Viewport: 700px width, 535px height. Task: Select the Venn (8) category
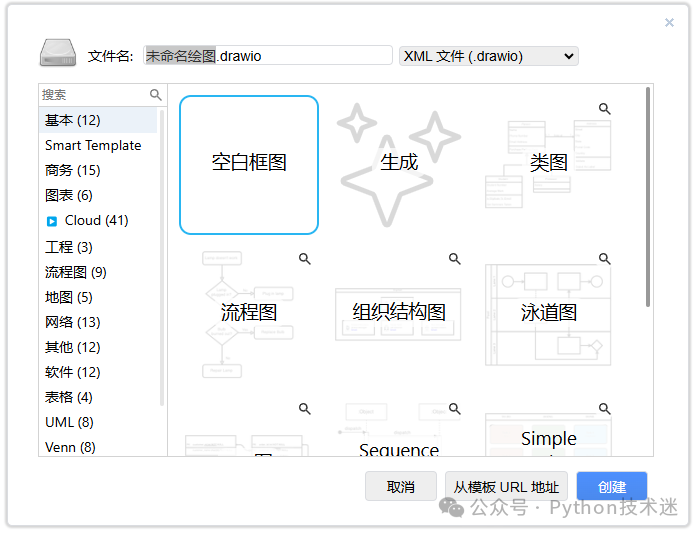98,447
